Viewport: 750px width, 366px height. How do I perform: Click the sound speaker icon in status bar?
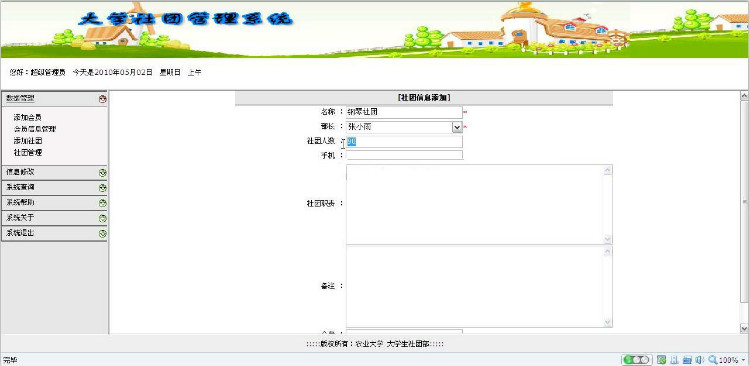(699, 360)
